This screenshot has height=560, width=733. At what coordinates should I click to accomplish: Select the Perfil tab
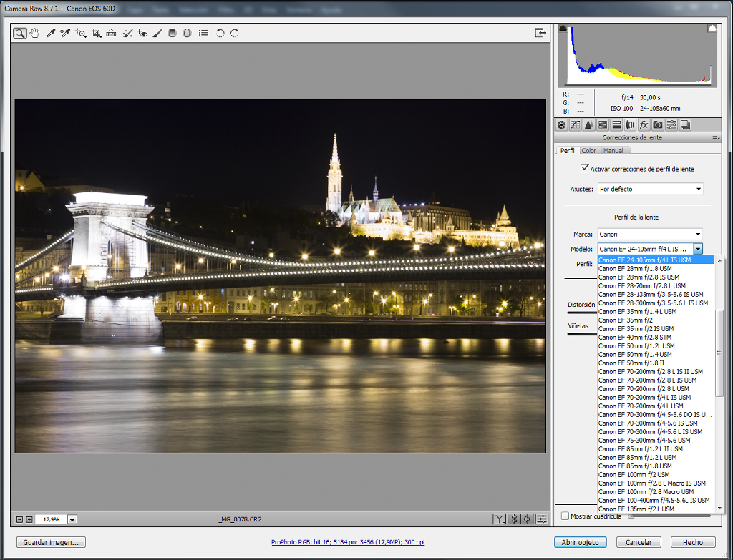tap(567, 150)
